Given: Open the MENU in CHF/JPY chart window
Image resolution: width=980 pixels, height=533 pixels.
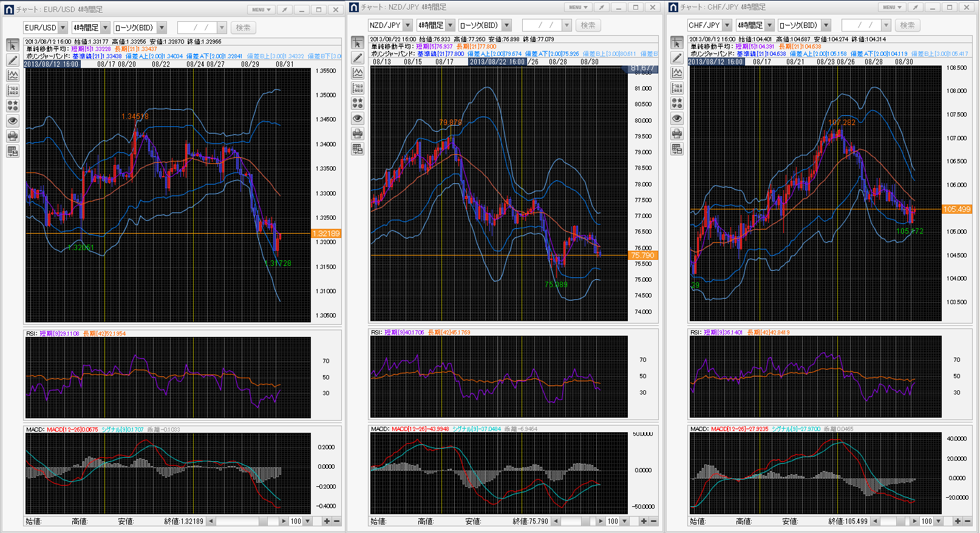Looking at the screenshot, I should click(x=892, y=7).
